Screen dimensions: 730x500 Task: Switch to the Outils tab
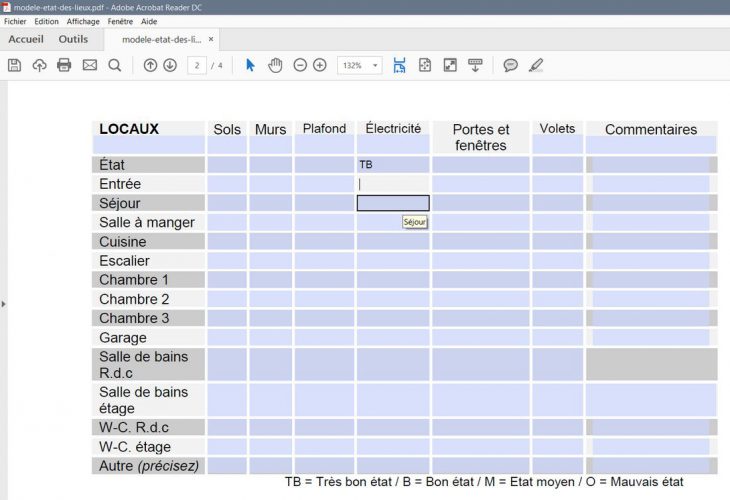pyautogui.click(x=73, y=40)
